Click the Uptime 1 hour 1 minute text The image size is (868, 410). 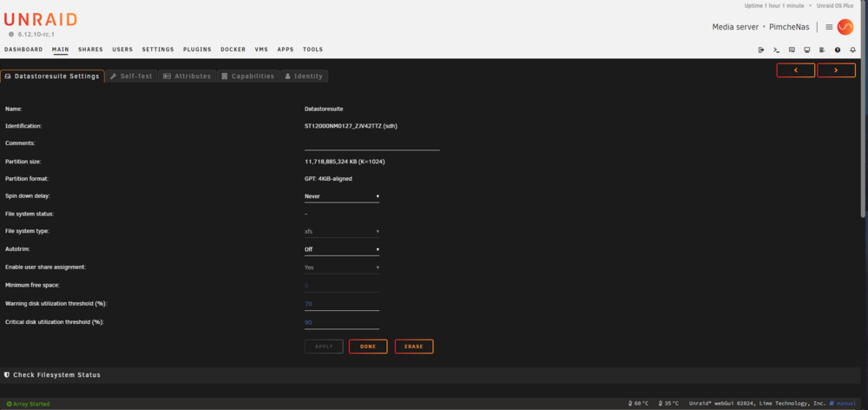tap(774, 5)
